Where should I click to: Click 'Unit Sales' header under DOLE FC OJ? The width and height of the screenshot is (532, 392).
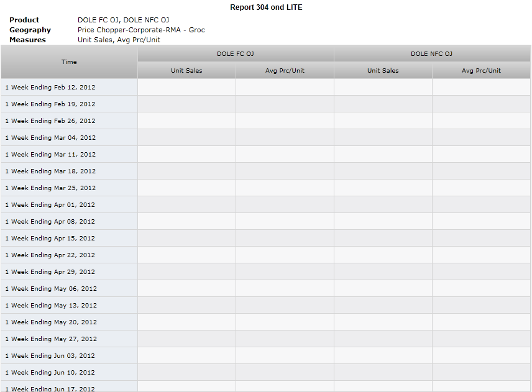pos(186,71)
